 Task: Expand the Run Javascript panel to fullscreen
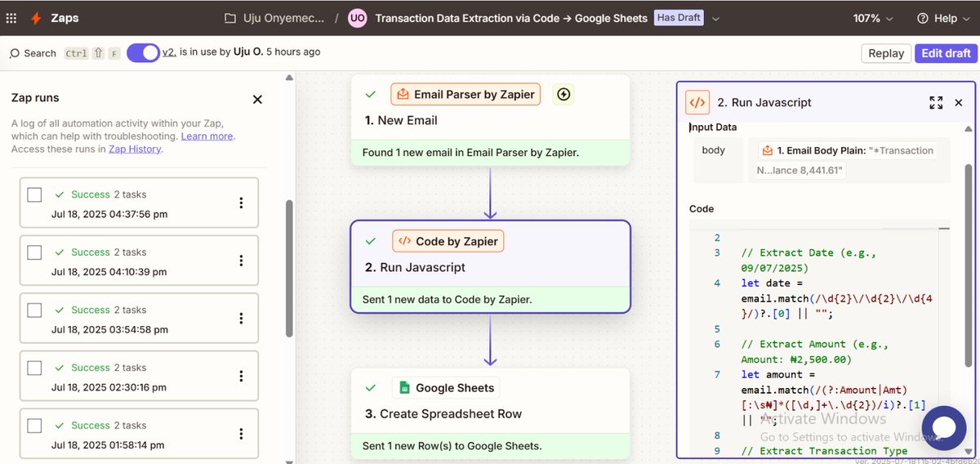[936, 102]
